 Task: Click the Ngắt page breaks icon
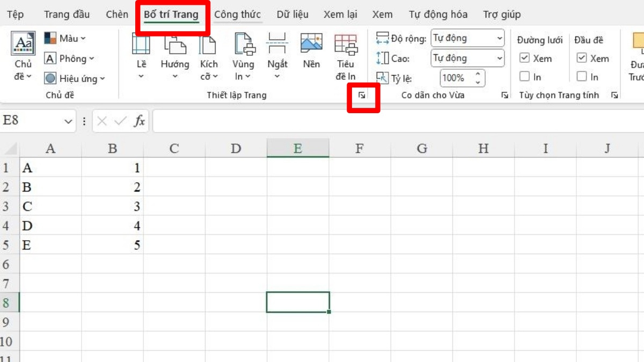(x=277, y=44)
